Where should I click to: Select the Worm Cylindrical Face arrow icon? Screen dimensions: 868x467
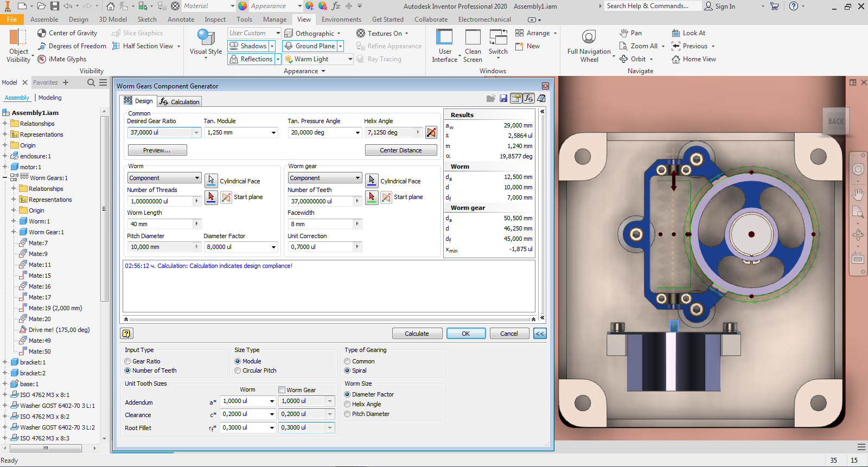pyautogui.click(x=211, y=180)
